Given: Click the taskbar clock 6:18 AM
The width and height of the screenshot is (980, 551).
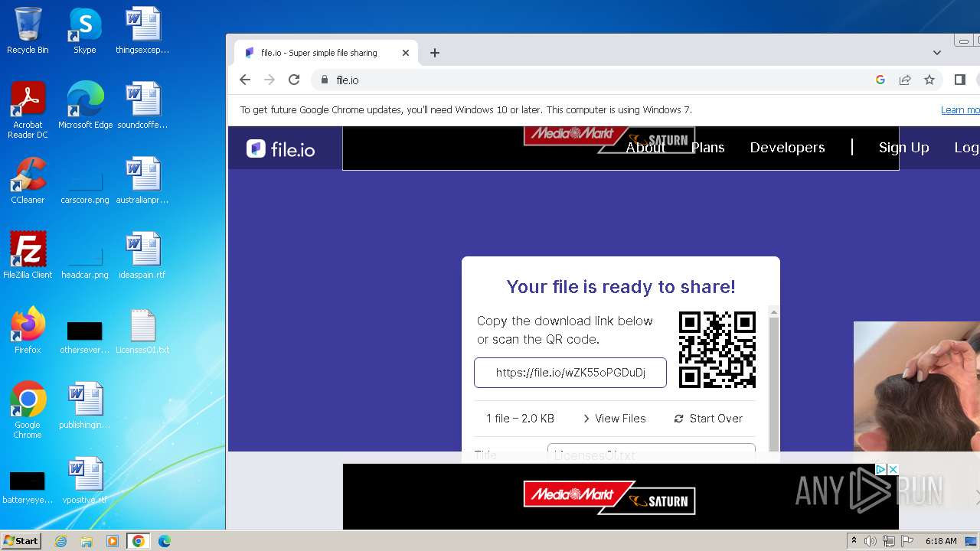Looking at the screenshot, I should 941,541.
